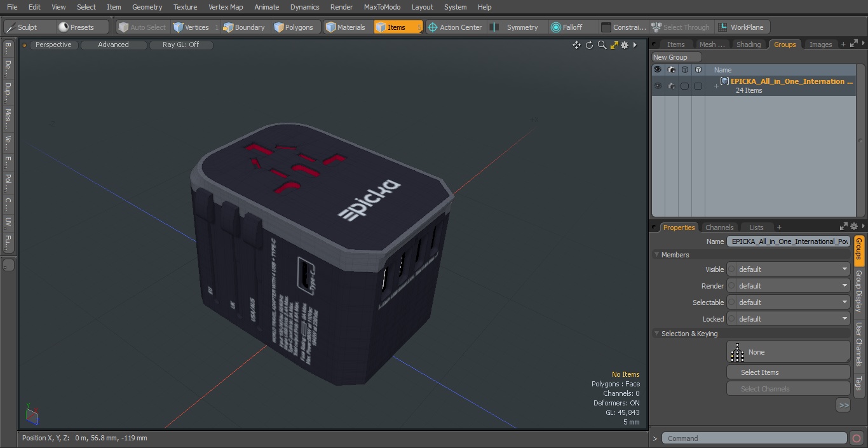Click the render camera column header icon
The image size is (868, 448).
tap(672, 70)
